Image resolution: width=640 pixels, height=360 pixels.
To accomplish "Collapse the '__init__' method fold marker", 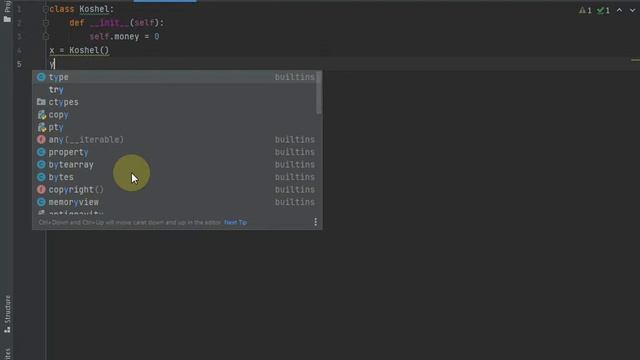I will [x=46, y=23].
